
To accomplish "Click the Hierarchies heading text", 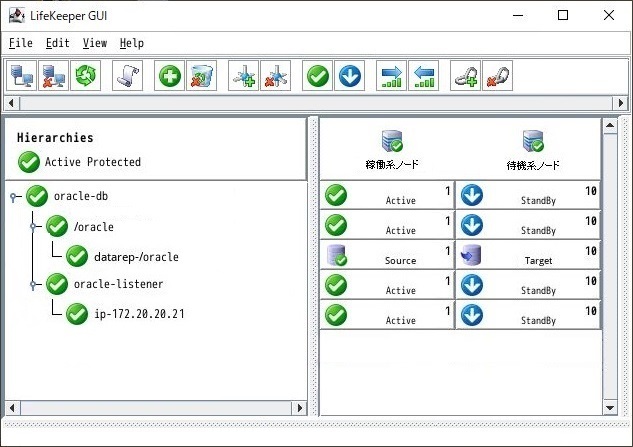I will [x=55, y=138].
